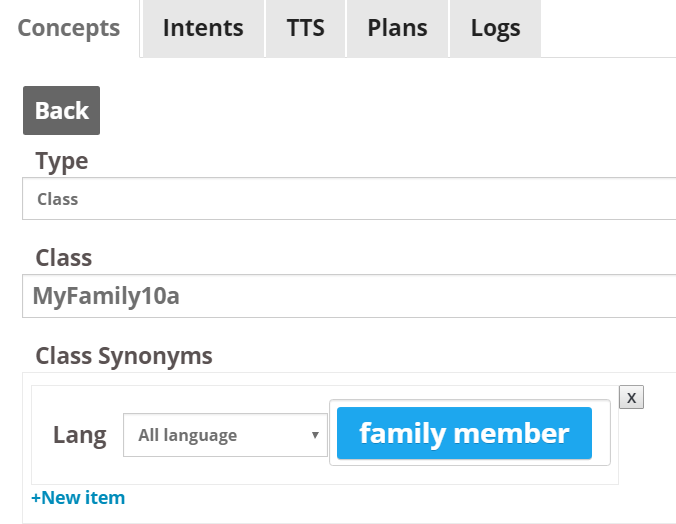Viewport: 676px width, 524px height.
Task: Open the All language dropdown
Action: 225,435
